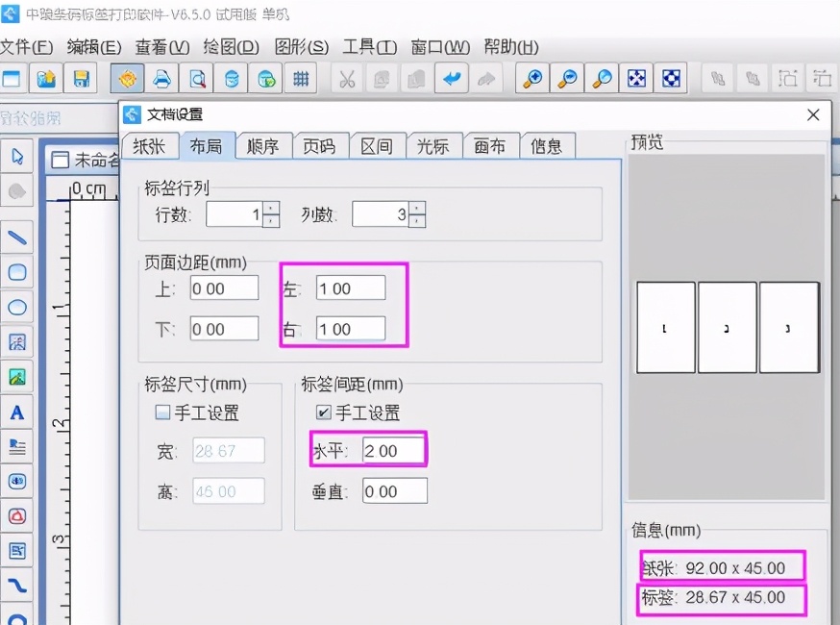840x625 pixels.
Task: Toggle the grid display icon
Action: point(301,79)
